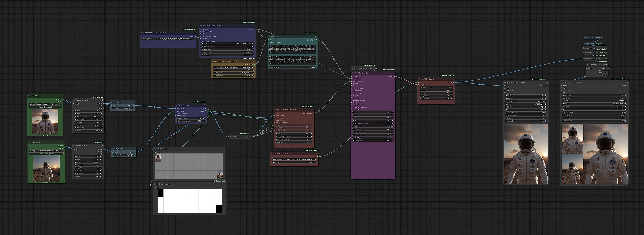Open vace_model dropdown in VACE Model Select
Viewport: 644px width, 235px height.
pyautogui.click(x=168, y=39)
